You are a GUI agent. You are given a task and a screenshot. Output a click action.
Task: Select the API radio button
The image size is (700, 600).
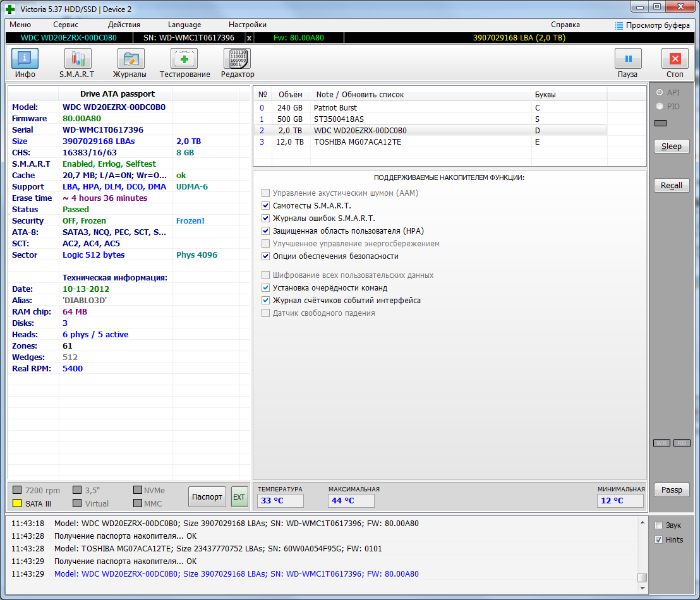(660, 92)
